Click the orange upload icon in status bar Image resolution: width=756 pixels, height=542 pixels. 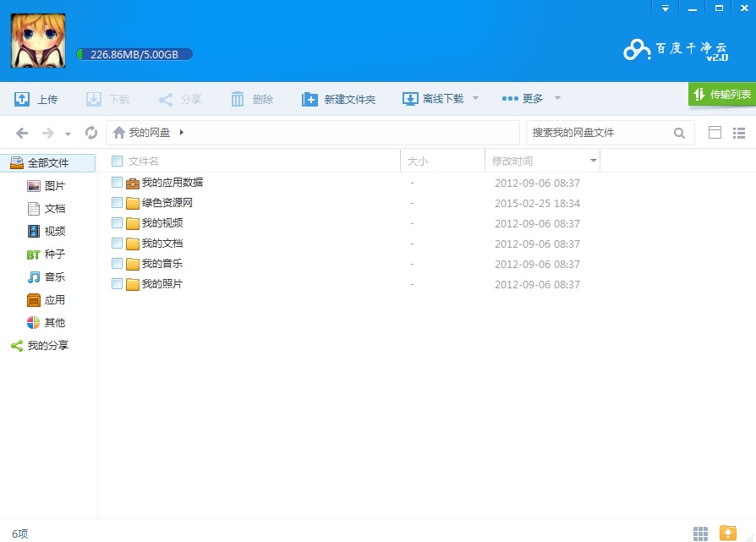coord(728,533)
